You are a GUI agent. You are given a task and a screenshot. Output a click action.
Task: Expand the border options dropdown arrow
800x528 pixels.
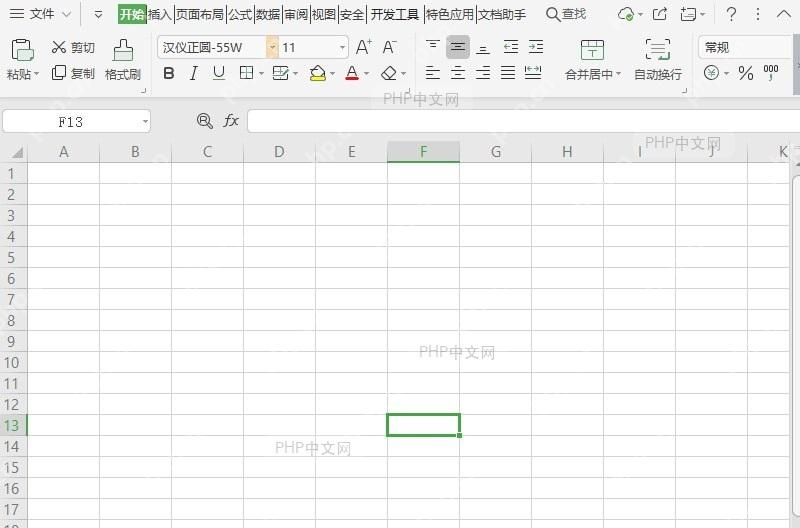pyautogui.click(x=261, y=74)
